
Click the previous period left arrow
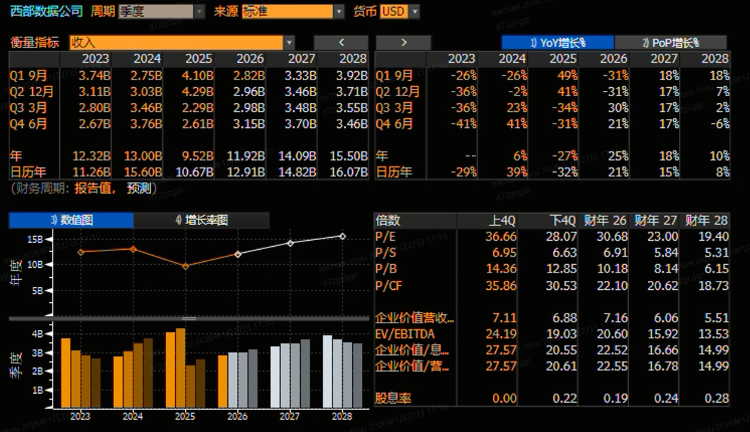pyautogui.click(x=340, y=42)
